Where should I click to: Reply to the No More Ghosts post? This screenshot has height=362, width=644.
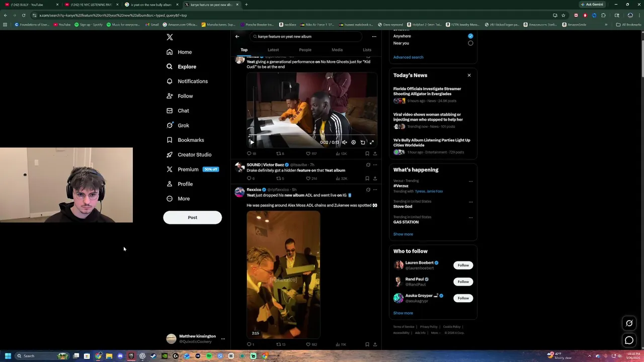(x=249, y=153)
